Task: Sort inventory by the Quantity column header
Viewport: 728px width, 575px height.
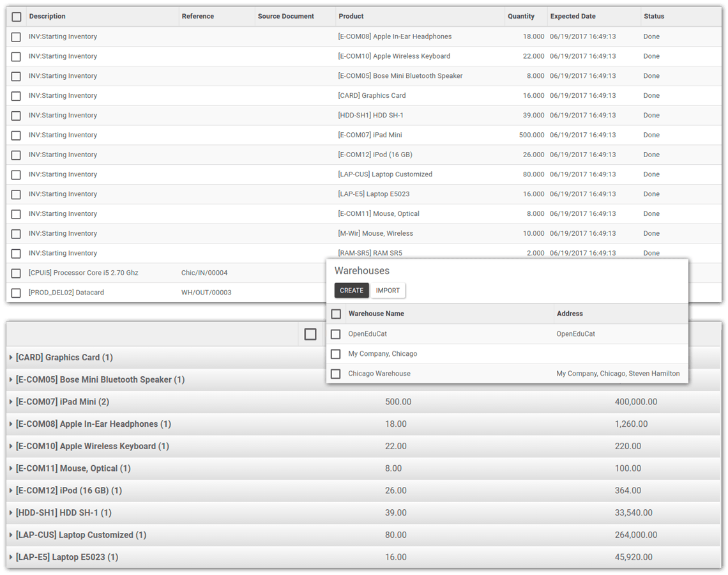Action: pyautogui.click(x=521, y=16)
